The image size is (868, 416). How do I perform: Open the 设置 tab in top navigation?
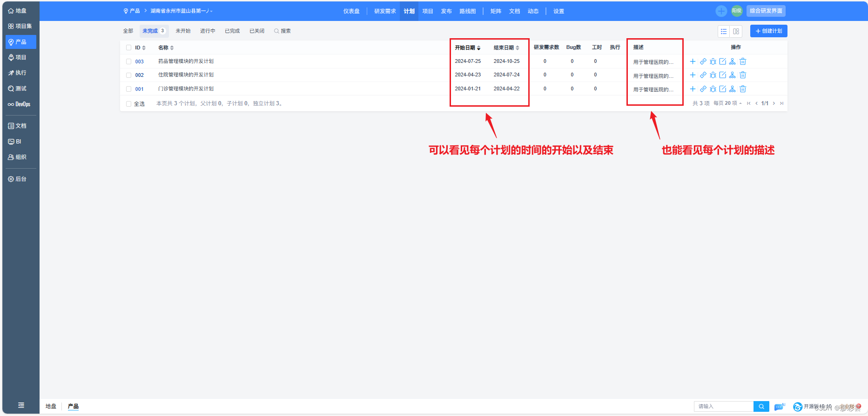[558, 11]
